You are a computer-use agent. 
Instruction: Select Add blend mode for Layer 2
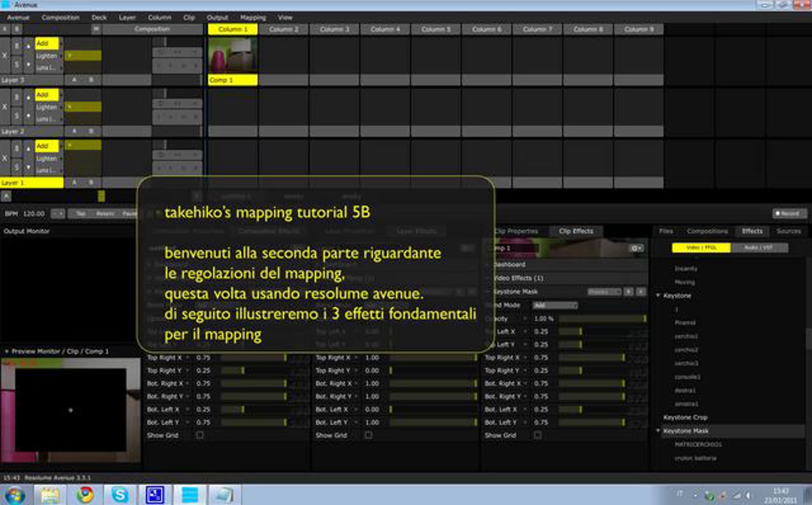click(47, 95)
